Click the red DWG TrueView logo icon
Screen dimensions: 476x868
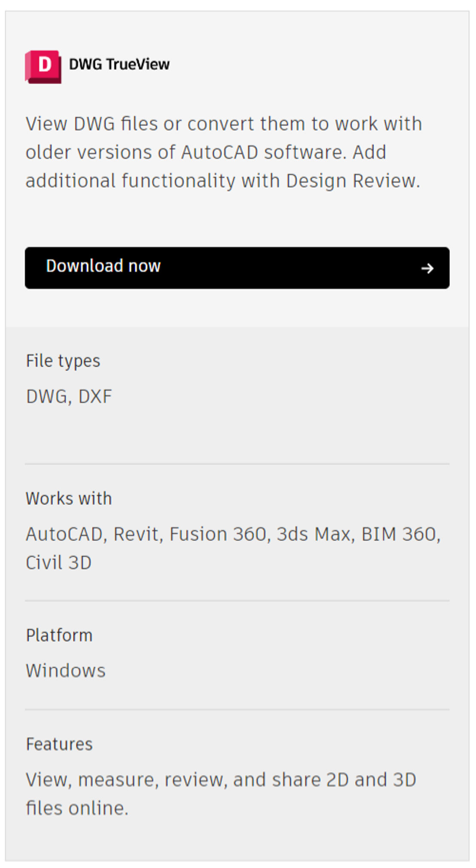pos(43,67)
